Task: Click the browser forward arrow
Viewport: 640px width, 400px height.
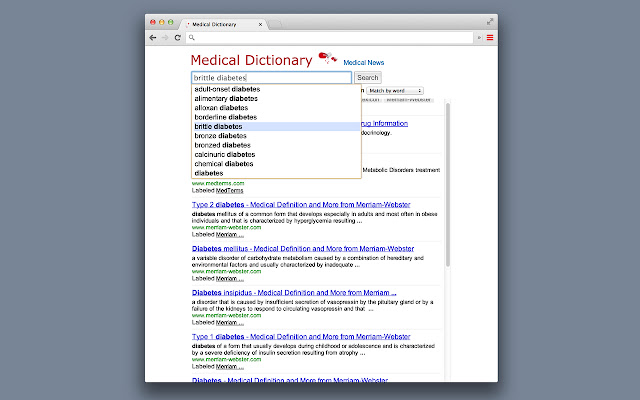Action: (x=165, y=38)
